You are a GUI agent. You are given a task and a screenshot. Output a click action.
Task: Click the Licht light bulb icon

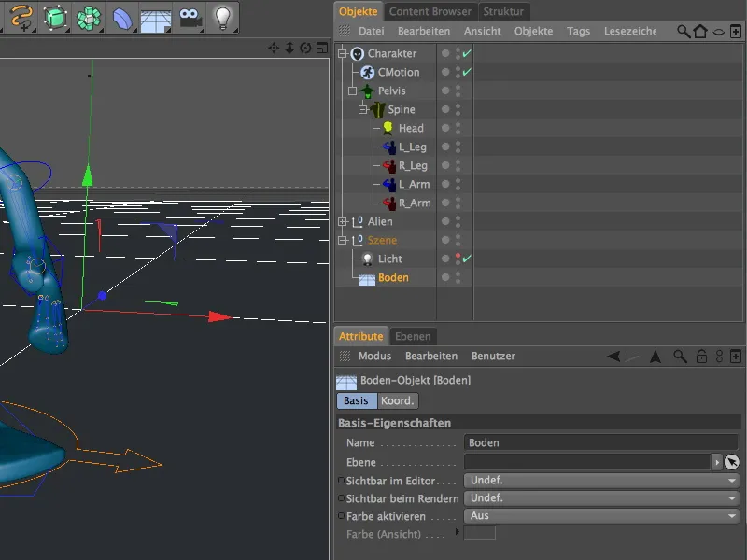[367, 259]
